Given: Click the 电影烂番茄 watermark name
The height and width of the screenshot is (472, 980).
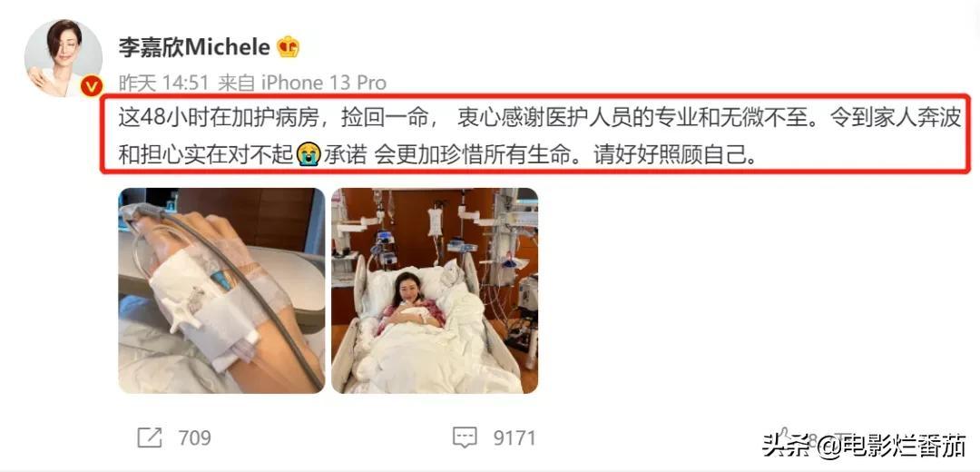Looking at the screenshot, I should tap(903, 445).
